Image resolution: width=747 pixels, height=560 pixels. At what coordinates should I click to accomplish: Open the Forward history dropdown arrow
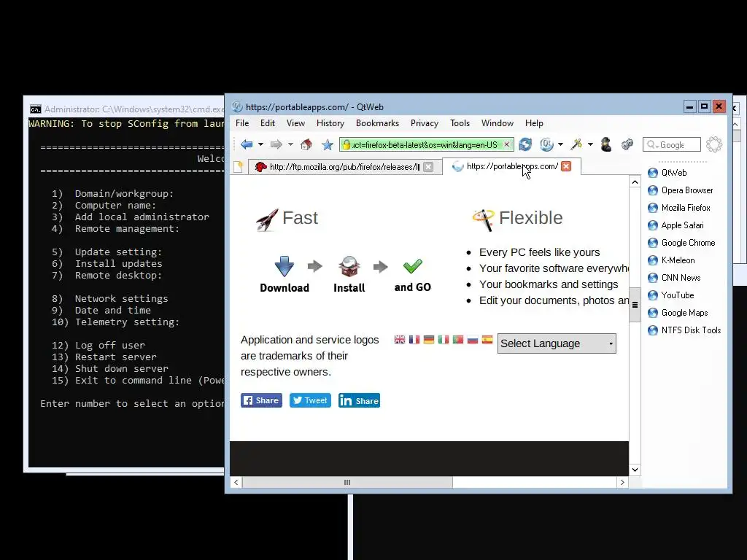[x=290, y=144]
